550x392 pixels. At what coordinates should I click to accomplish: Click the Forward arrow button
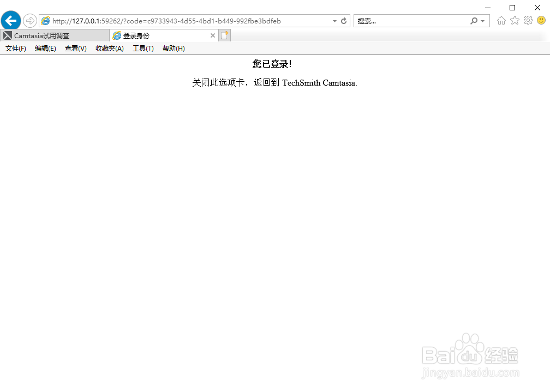tap(30, 21)
